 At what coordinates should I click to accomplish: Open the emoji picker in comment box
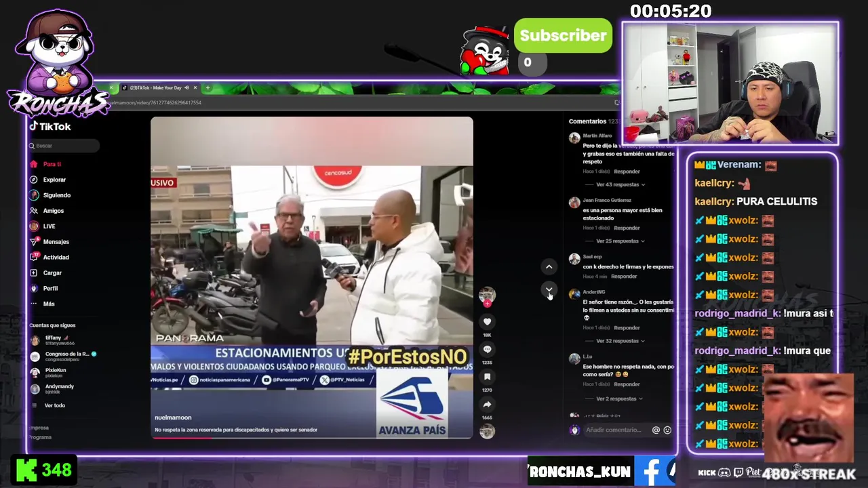click(x=667, y=430)
